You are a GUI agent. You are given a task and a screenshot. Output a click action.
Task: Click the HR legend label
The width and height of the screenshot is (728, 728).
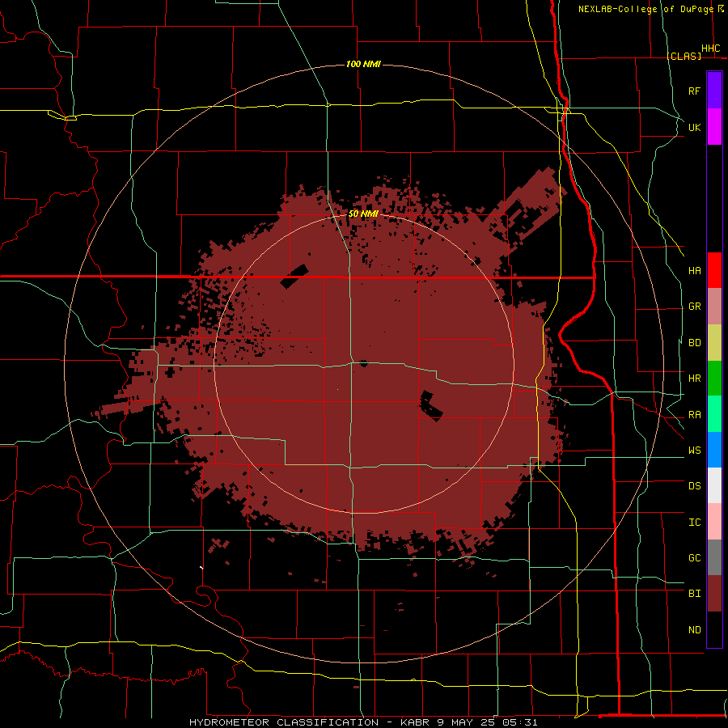pyautogui.click(x=695, y=379)
